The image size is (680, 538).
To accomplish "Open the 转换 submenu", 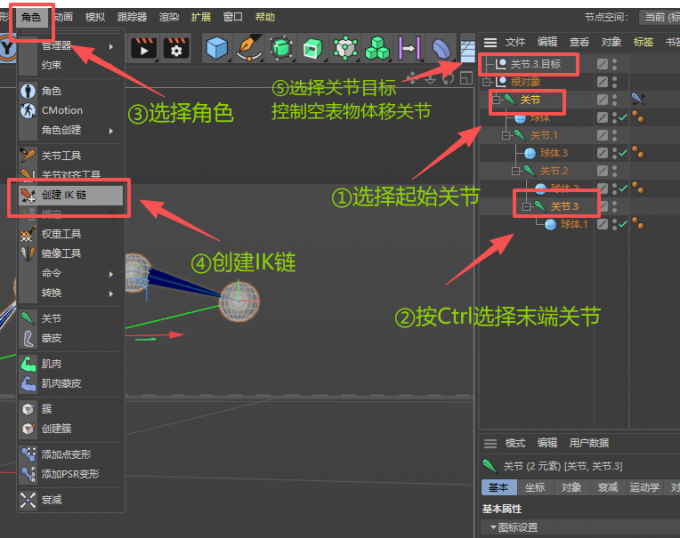I will (70, 293).
